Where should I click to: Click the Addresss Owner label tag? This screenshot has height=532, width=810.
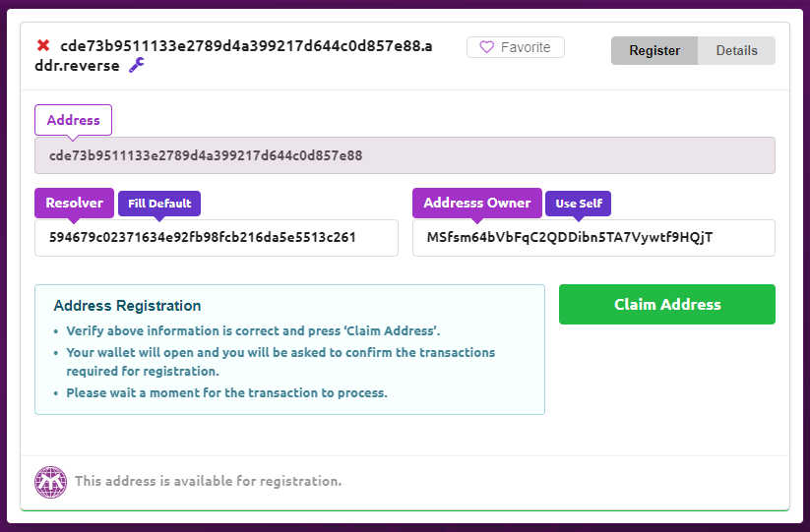[x=477, y=203]
